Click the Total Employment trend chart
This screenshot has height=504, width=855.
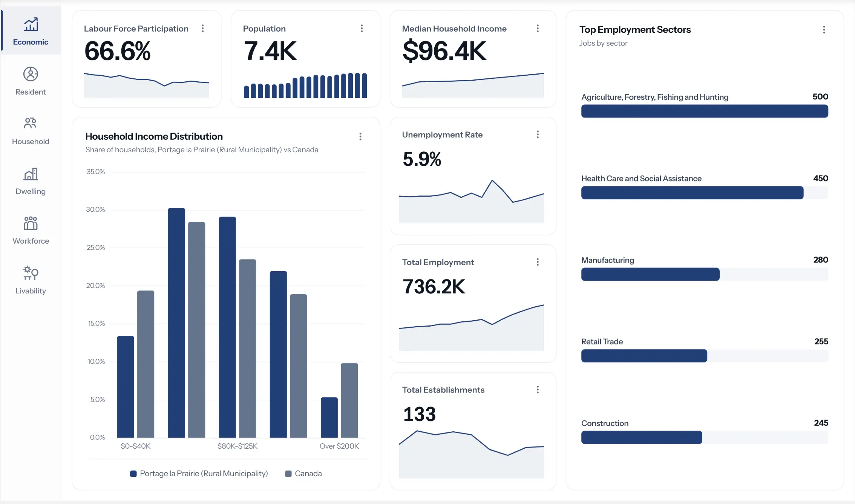coord(471,328)
